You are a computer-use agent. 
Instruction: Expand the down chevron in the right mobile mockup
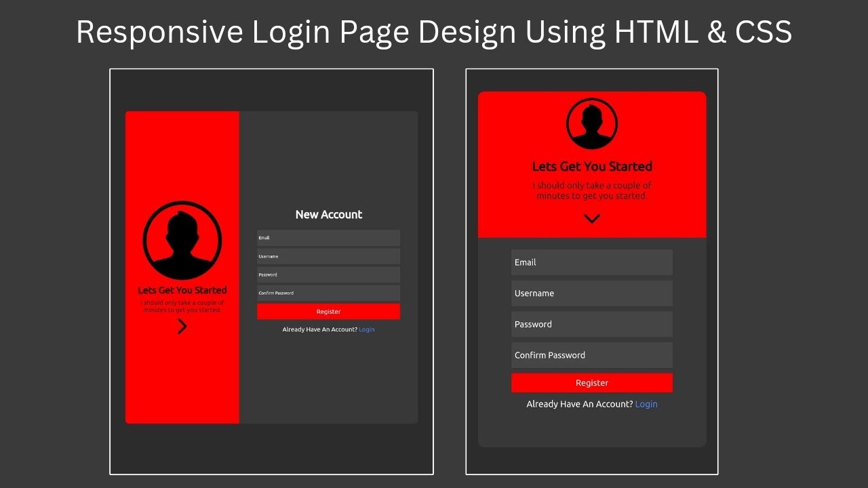coord(592,219)
